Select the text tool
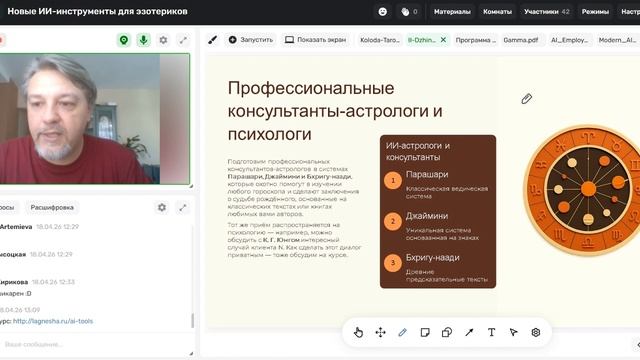Screen dimensions: 640x360 [491, 333]
